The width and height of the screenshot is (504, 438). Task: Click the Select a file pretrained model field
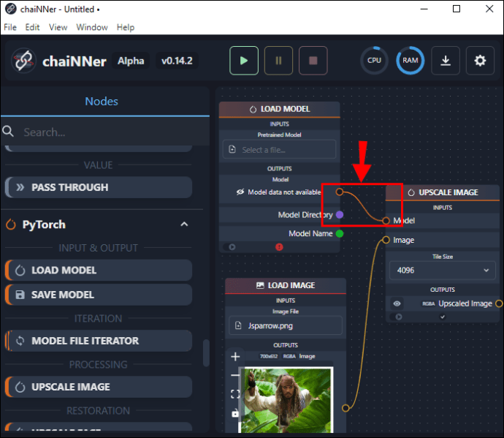279,150
